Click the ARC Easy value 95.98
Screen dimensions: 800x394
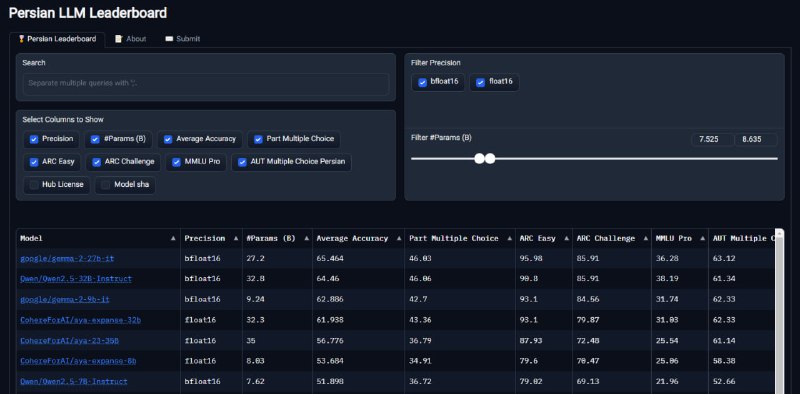[531, 259]
